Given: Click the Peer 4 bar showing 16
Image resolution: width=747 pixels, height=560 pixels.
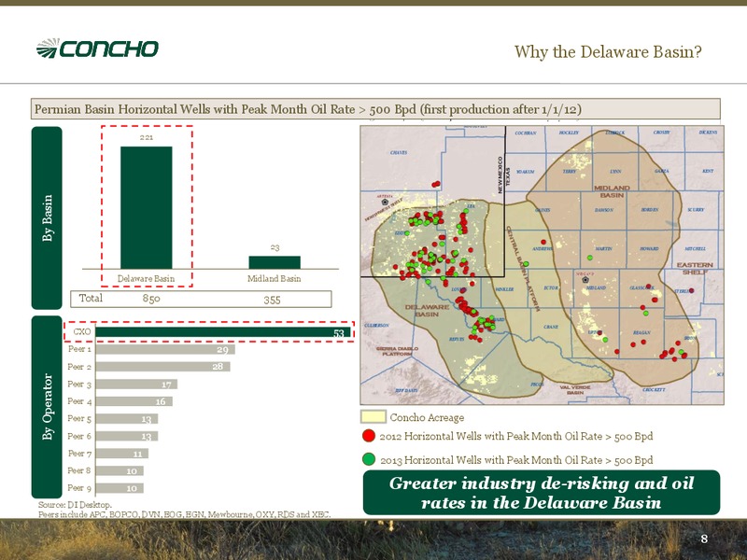Looking at the screenshot, I should click(134, 401).
